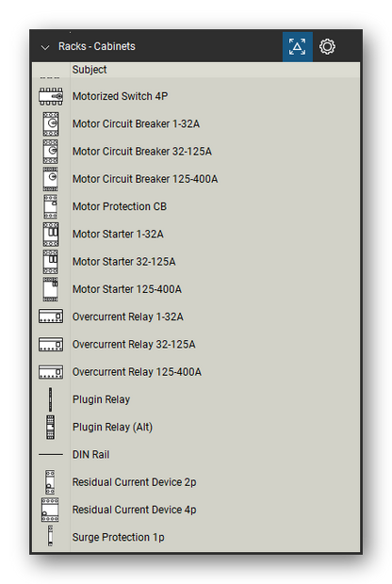
Task: Select the Motorized Switch 4P symbol icon
Action: click(x=51, y=96)
